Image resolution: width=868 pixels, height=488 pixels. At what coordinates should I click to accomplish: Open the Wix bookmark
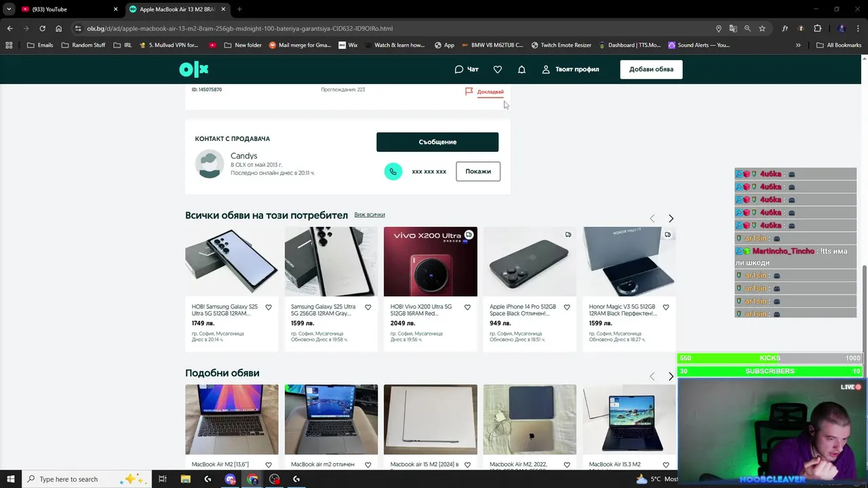coord(348,45)
